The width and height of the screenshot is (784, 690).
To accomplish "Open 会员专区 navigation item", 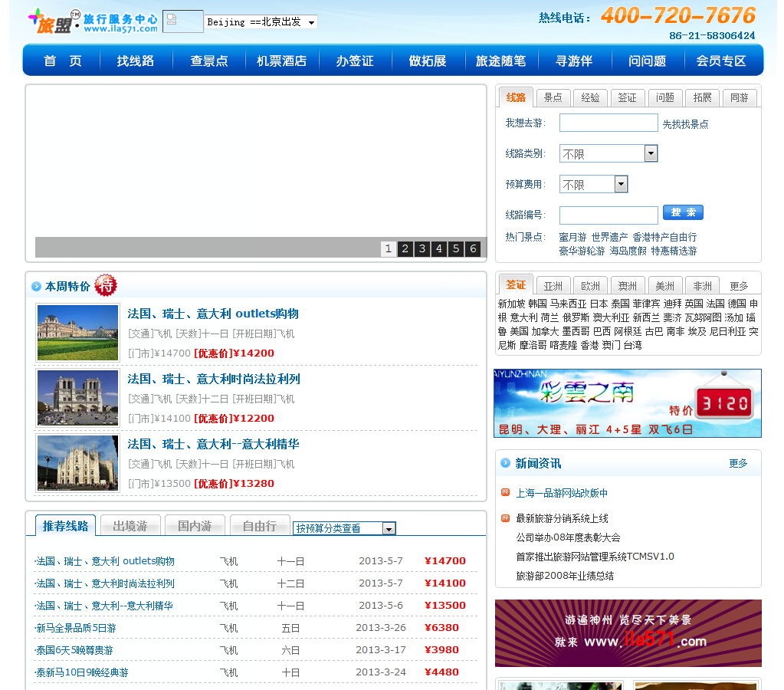I will tap(721, 61).
